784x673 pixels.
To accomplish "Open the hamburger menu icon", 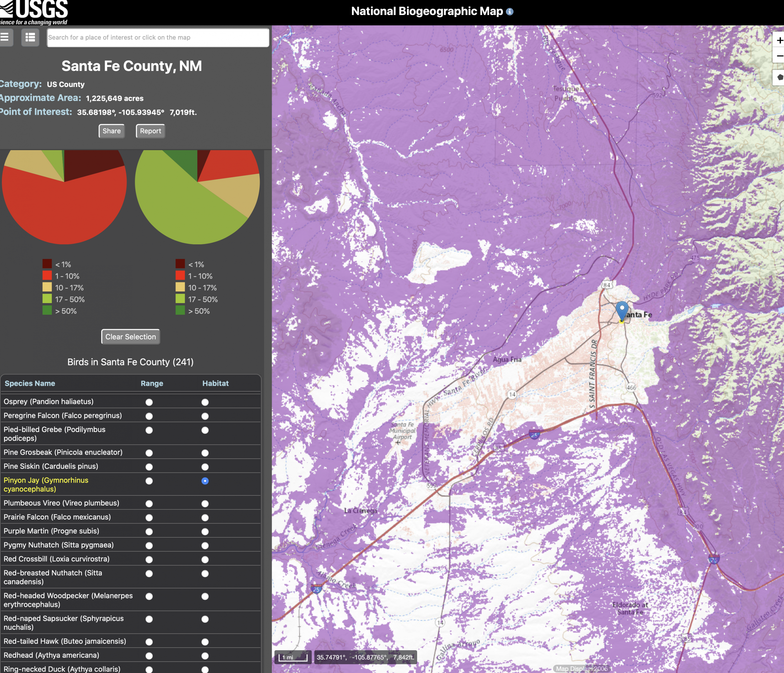I will [5, 37].
